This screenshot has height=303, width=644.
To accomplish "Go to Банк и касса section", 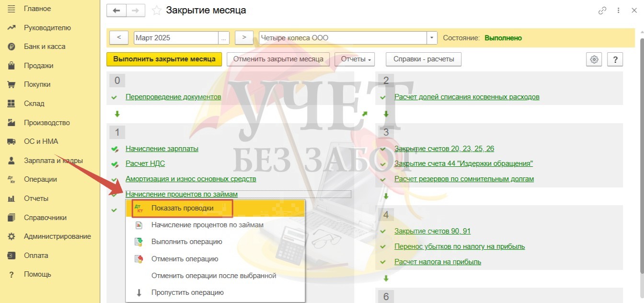I will pyautogui.click(x=45, y=47).
